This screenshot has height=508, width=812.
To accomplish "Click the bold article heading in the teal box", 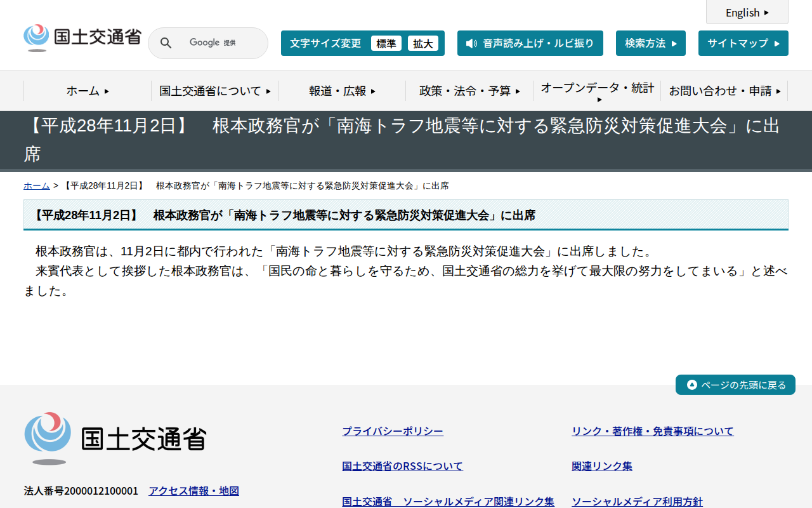I will pos(282,215).
